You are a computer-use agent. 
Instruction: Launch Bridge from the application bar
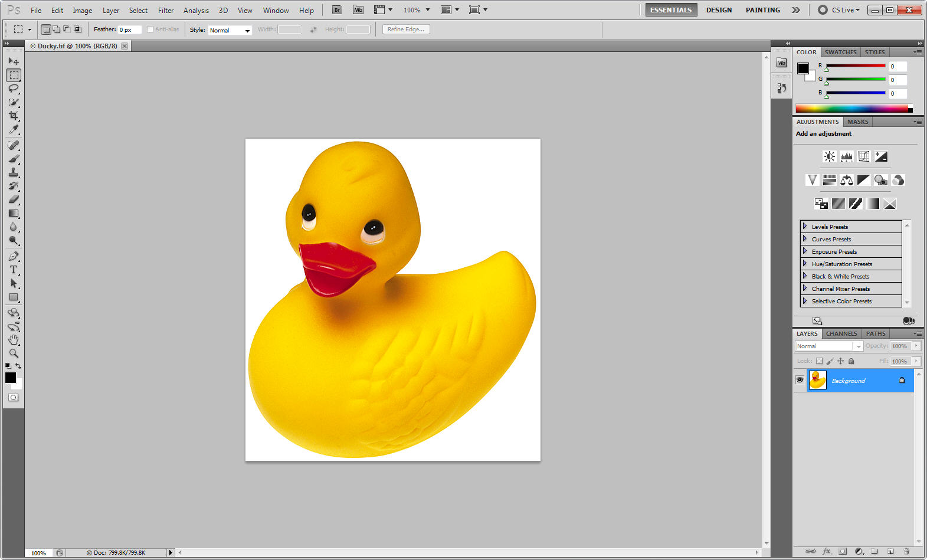tap(336, 10)
